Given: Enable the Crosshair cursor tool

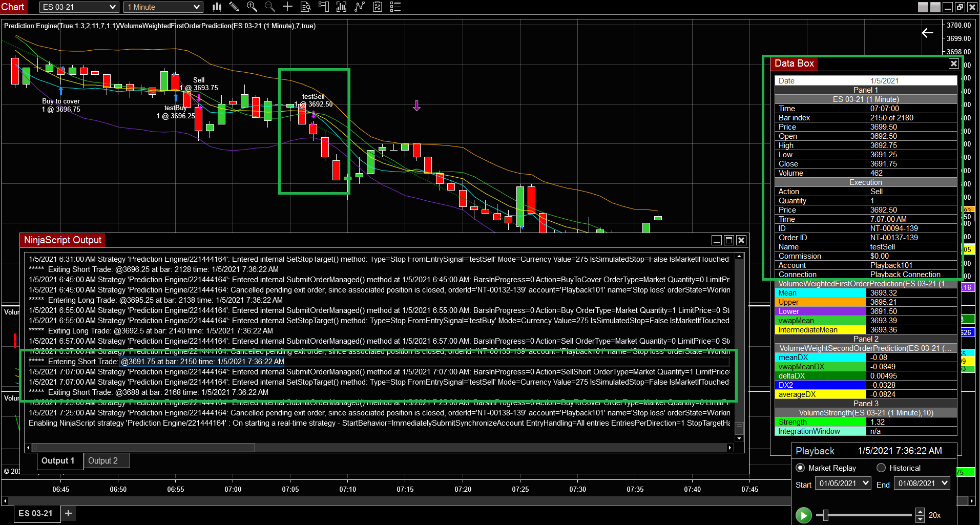Looking at the screenshot, I should (287, 7).
